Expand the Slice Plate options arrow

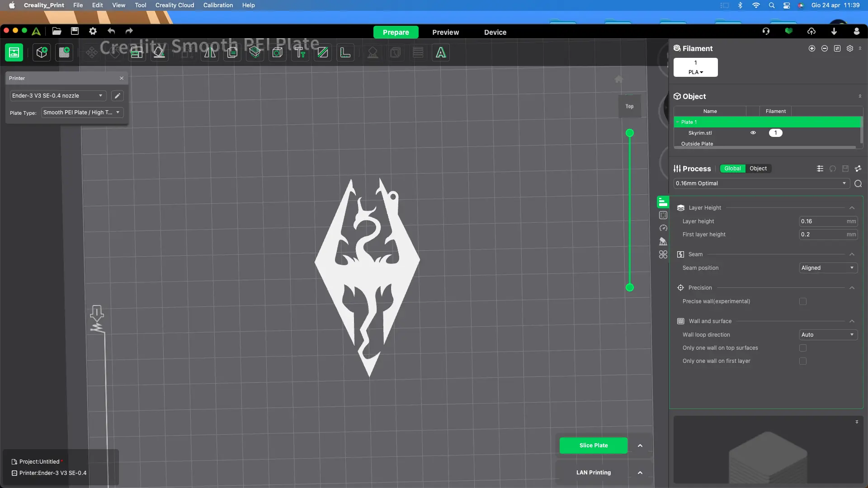[640, 446]
